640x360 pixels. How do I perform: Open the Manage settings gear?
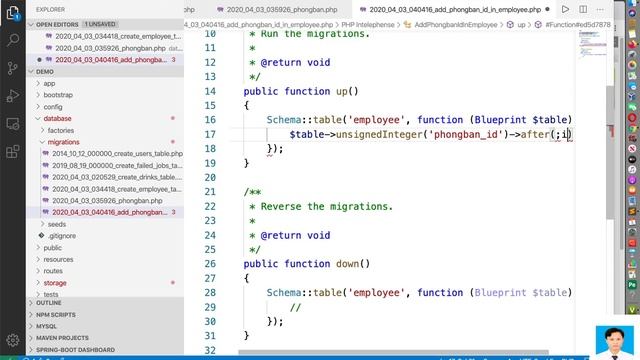[13, 340]
